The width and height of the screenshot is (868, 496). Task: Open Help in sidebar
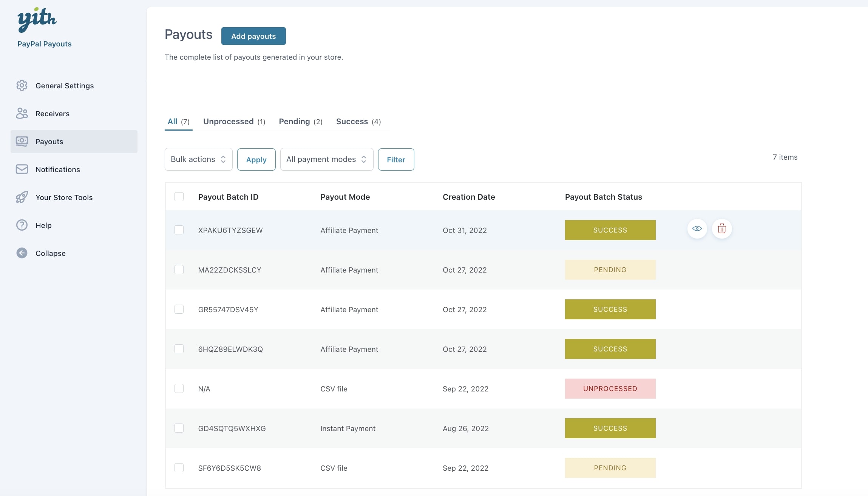[x=74, y=225]
